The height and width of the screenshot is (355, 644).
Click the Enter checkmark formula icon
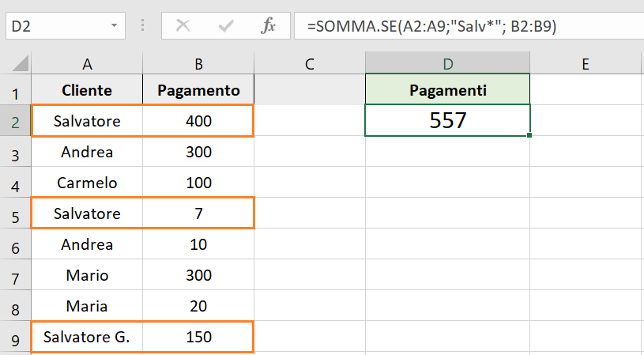226,26
